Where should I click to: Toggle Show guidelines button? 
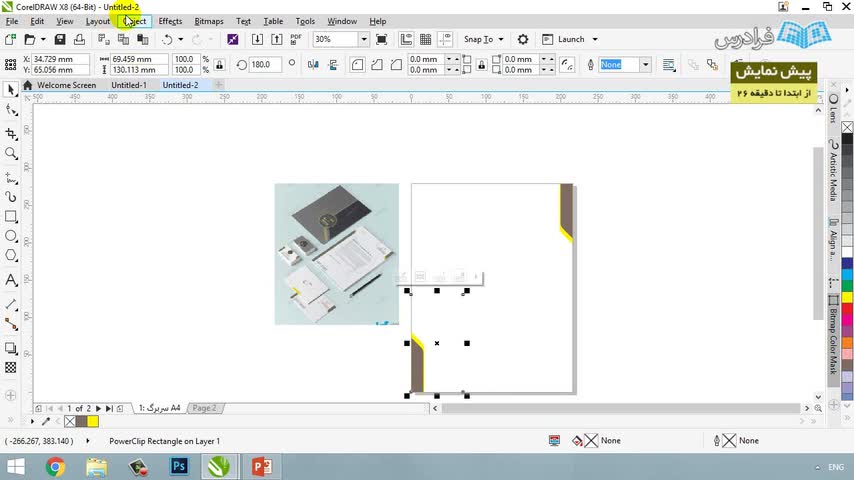click(x=446, y=39)
